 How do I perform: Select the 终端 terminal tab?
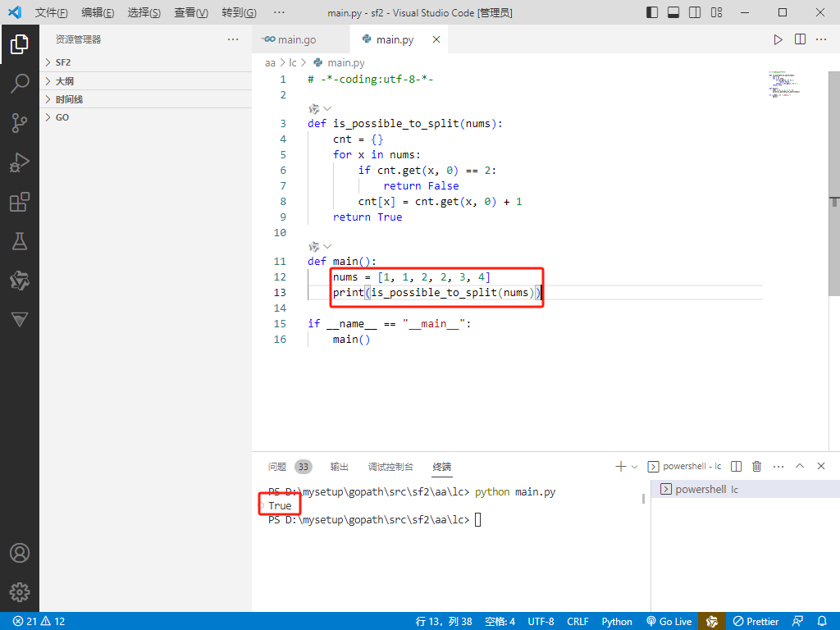[x=442, y=467]
